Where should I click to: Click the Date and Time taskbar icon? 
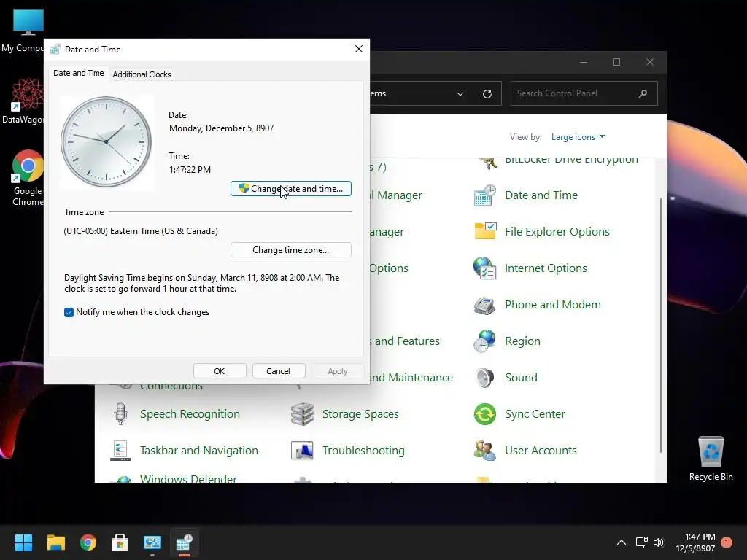pyautogui.click(x=185, y=542)
